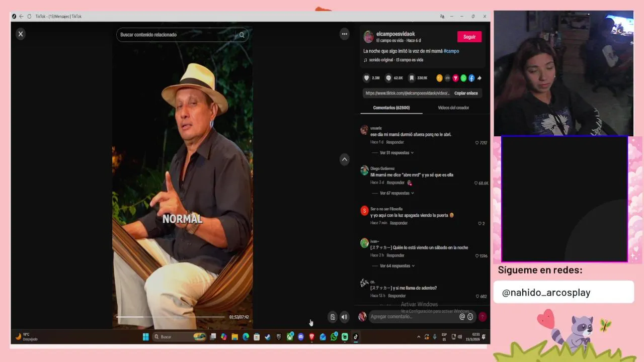Expand 'Ver 64 respuestas' under ivan comment
Image resolution: width=644 pixels, height=362 pixels.
tap(395, 266)
